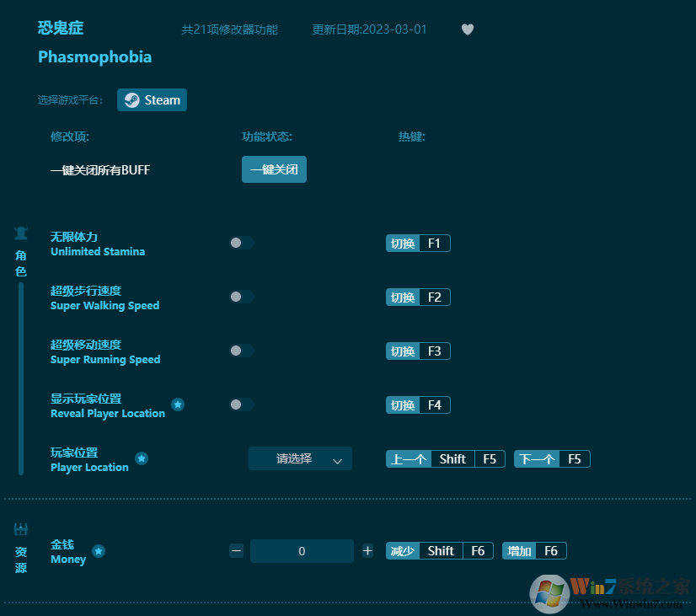
Task: Decrease Money with the minus button
Action: pos(237,551)
